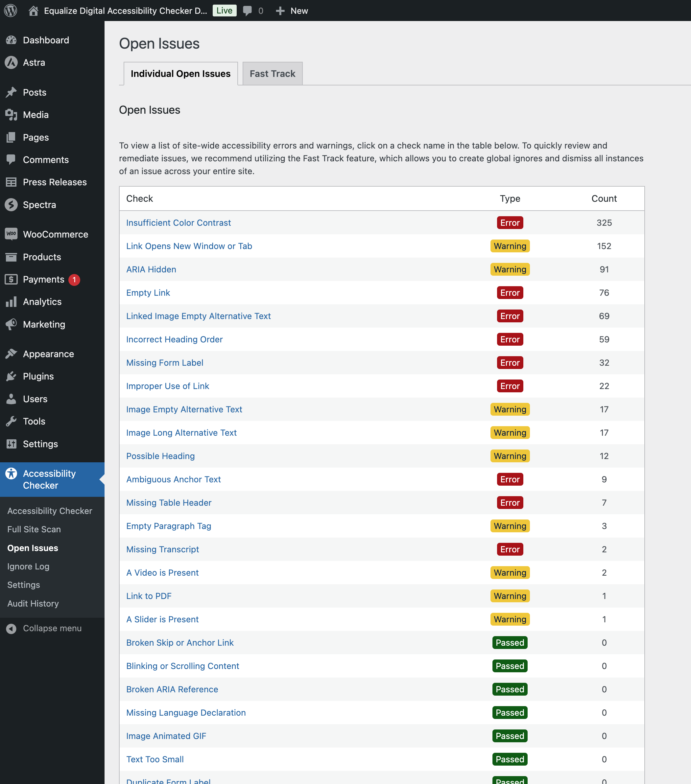Click the Press Releases icon
This screenshot has width=691, height=784.
(x=12, y=182)
